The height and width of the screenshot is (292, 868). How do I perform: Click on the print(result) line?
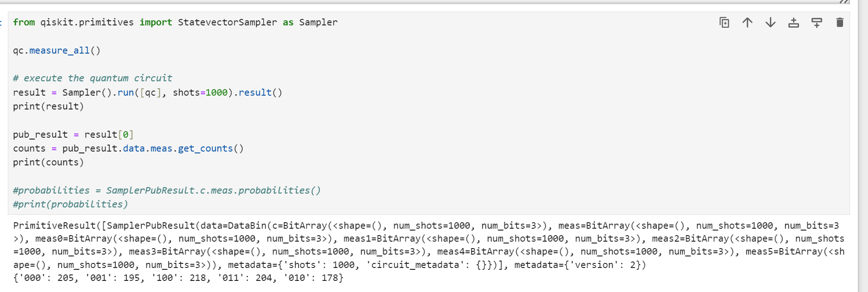coord(49,106)
